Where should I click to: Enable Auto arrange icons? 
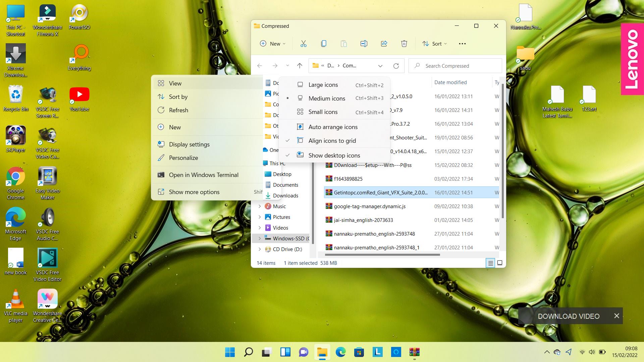(333, 127)
